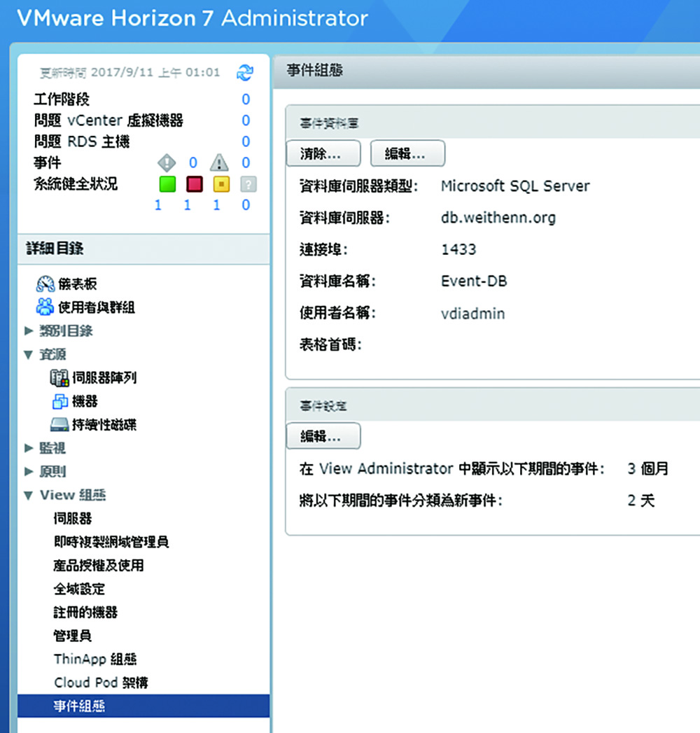Collapse the 資源 tree section

pyautogui.click(x=28, y=354)
